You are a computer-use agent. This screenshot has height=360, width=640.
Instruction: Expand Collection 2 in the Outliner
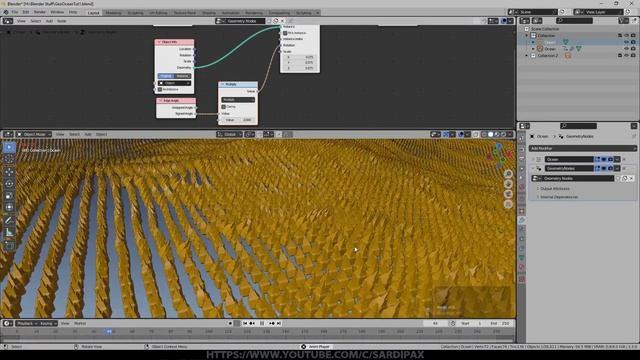pyautogui.click(x=527, y=55)
